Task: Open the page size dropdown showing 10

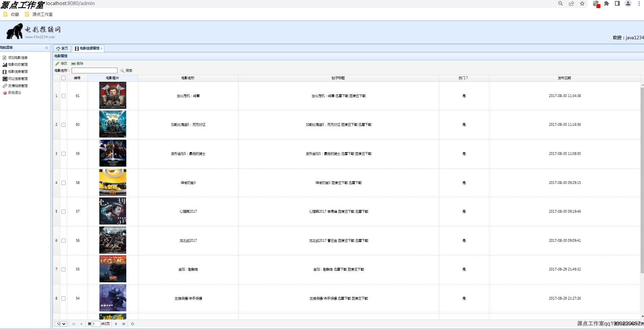Action: pyautogui.click(x=61, y=324)
